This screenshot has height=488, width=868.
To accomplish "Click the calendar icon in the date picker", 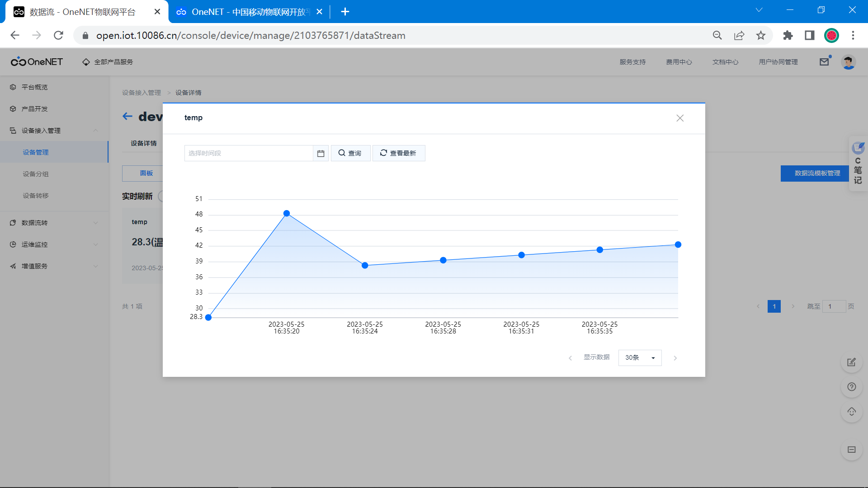I will click(x=321, y=154).
